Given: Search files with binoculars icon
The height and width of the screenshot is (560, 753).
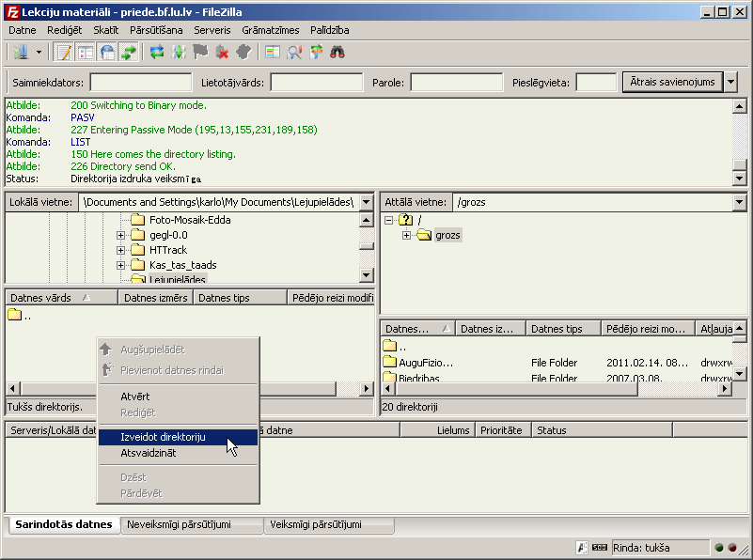Looking at the screenshot, I should click(337, 52).
